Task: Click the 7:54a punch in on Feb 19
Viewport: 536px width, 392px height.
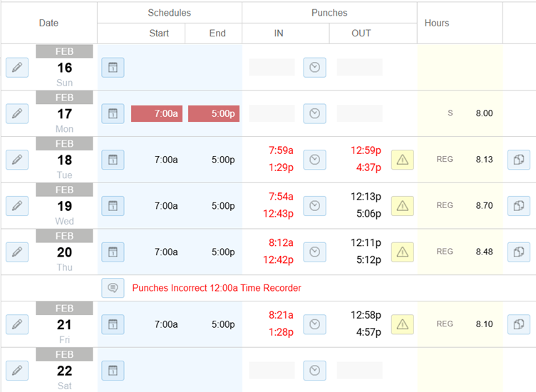Action: [x=281, y=197]
